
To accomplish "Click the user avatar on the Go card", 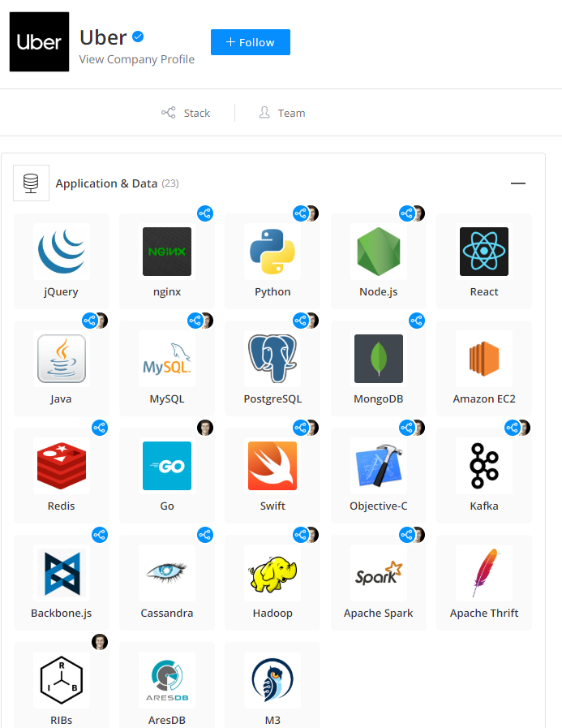I will click(x=205, y=428).
